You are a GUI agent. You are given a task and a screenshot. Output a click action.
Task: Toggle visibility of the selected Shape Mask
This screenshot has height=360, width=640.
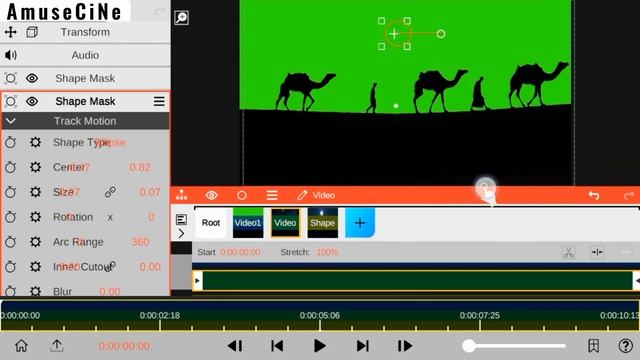(32, 101)
